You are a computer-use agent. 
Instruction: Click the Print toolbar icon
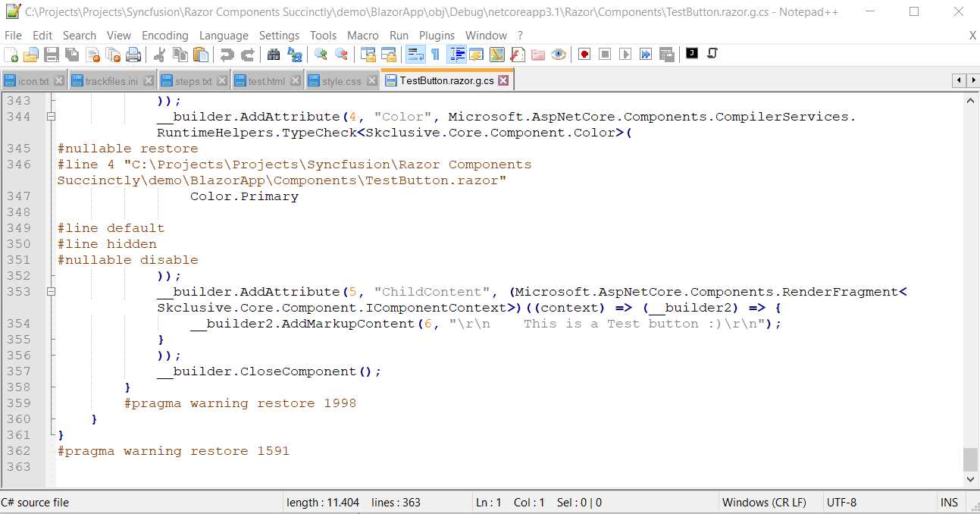point(133,54)
